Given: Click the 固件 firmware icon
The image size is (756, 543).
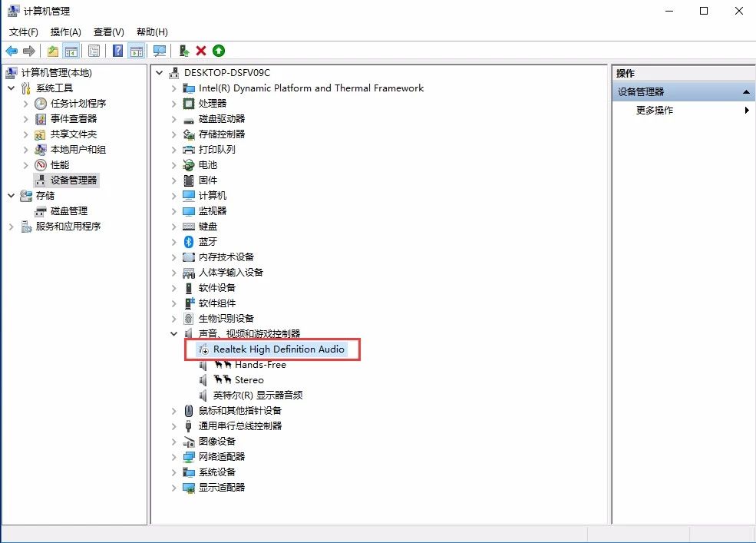Looking at the screenshot, I should click(189, 180).
